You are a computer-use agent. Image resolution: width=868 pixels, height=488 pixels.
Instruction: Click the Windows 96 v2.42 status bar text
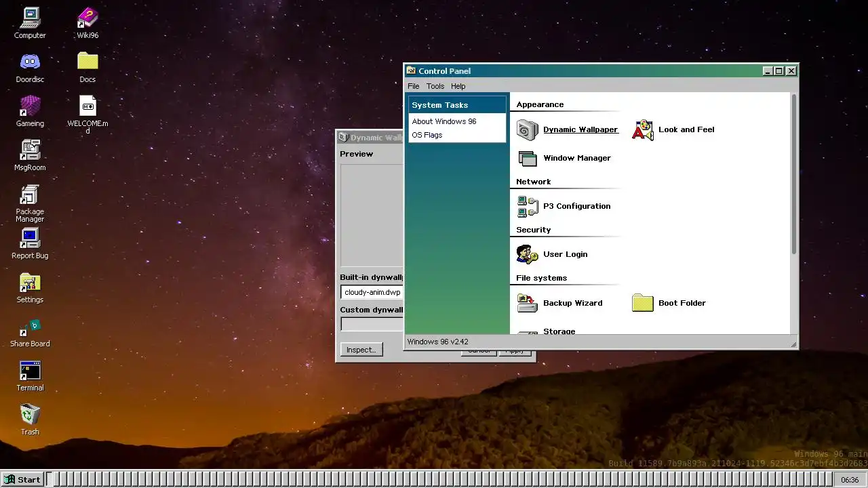coord(438,342)
